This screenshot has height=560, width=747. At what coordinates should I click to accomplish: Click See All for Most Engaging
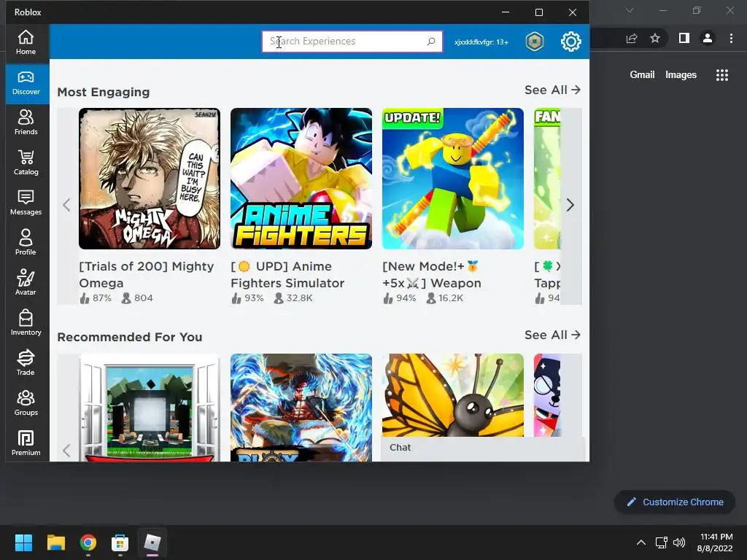[552, 90]
